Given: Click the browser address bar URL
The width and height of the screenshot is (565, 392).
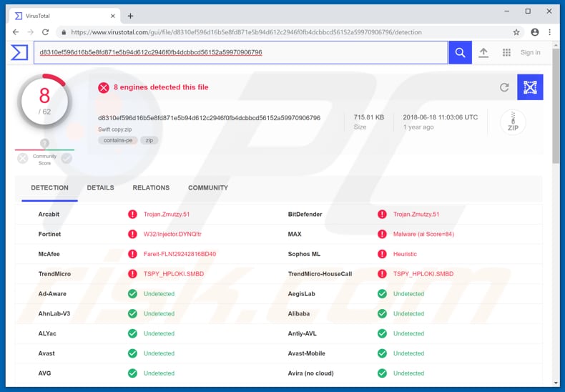Looking at the screenshot, I should [246, 32].
